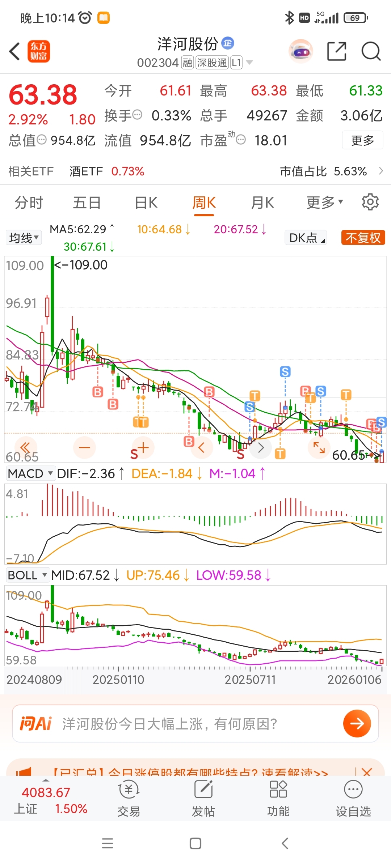The image size is (391, 868).
Task: Open search with the magnifier icon
Action: 371,51
